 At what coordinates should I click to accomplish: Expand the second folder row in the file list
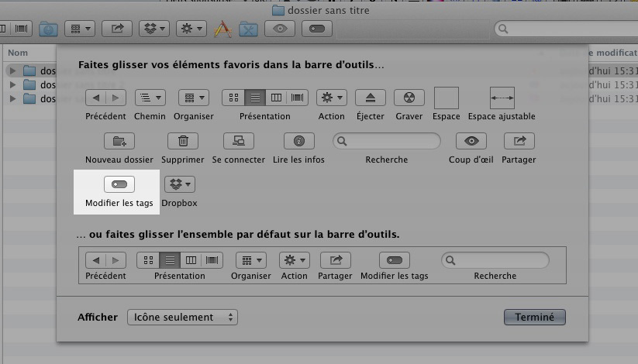(x=12, y=84)
